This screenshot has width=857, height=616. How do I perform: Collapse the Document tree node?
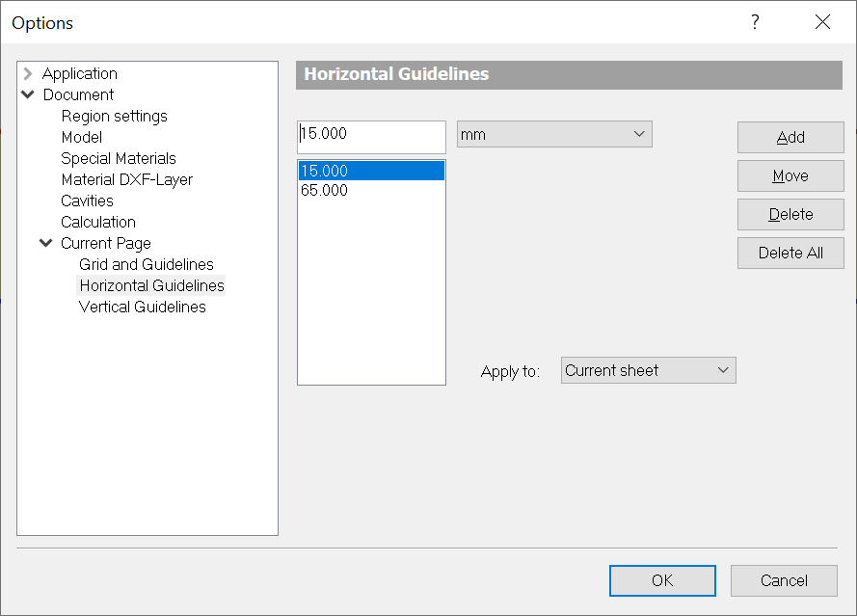tap(28, 94)
